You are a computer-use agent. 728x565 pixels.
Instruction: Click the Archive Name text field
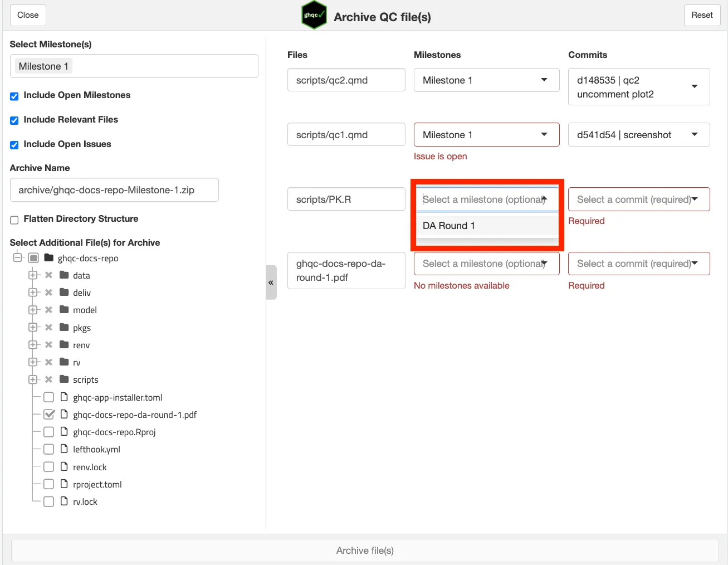point(114,190)
